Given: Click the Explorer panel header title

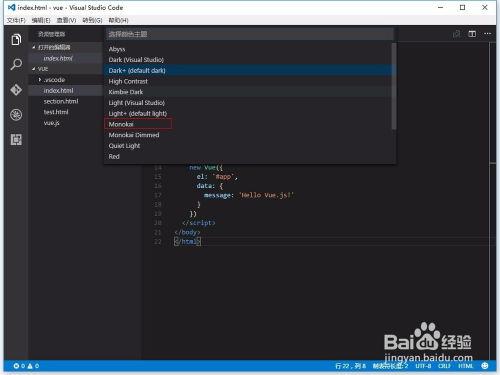Looking at the screenshot, I should [51, 34].
